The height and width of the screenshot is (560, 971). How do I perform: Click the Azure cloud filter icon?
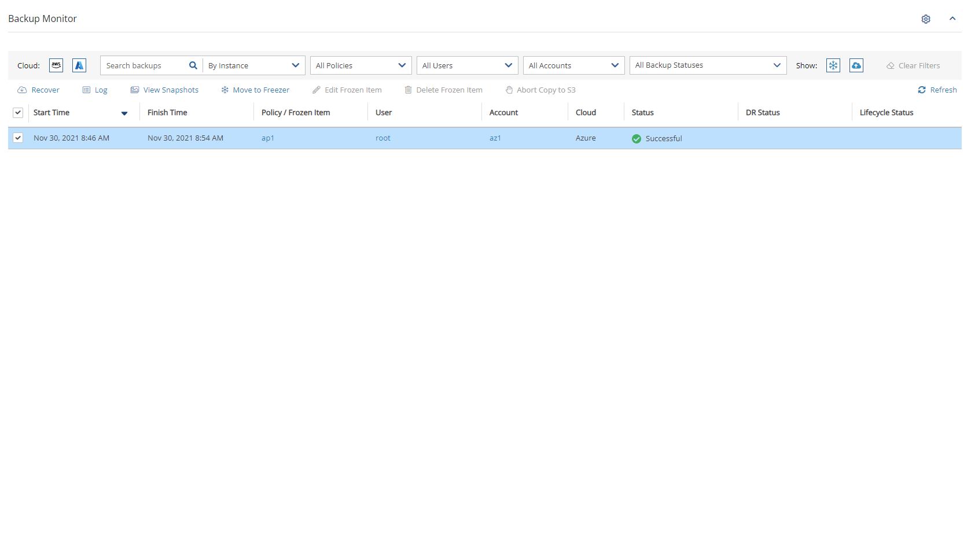click(x=79, y=65)
